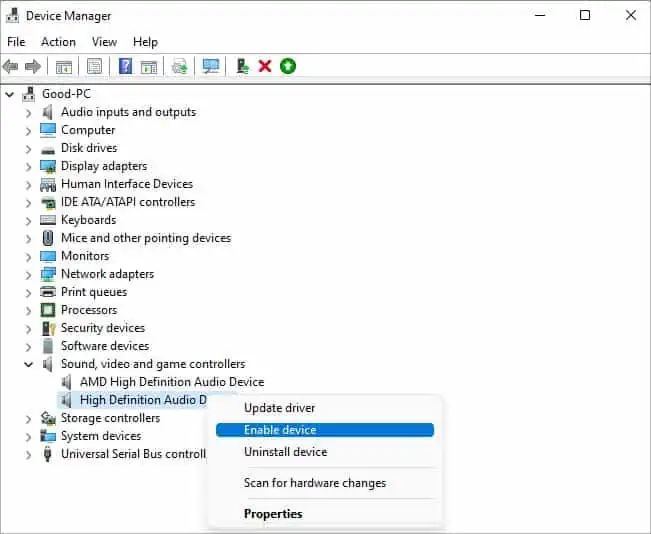Click the Forward arrow toolbar icon
This screenshot has width=651, height=534.
click(x=33, y=66)
